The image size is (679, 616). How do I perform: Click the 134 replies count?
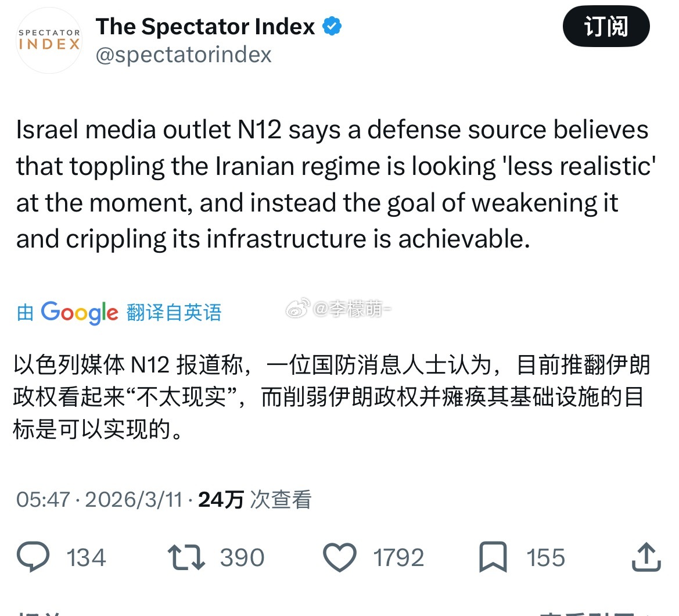[x=86, y=558]
